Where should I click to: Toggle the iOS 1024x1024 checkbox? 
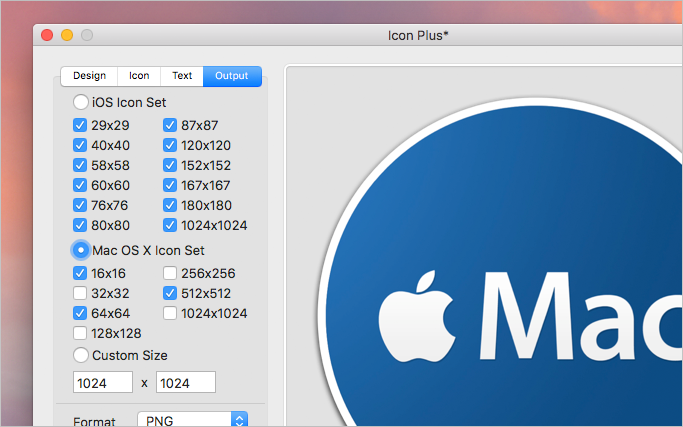click(x=170, y=225)
